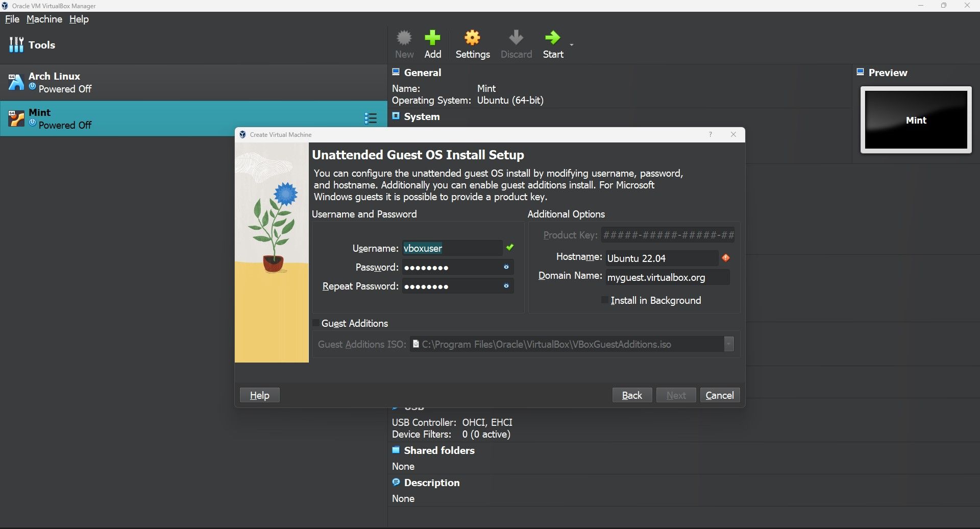
Task: Click the General section icon
Action: pos(396,72)
